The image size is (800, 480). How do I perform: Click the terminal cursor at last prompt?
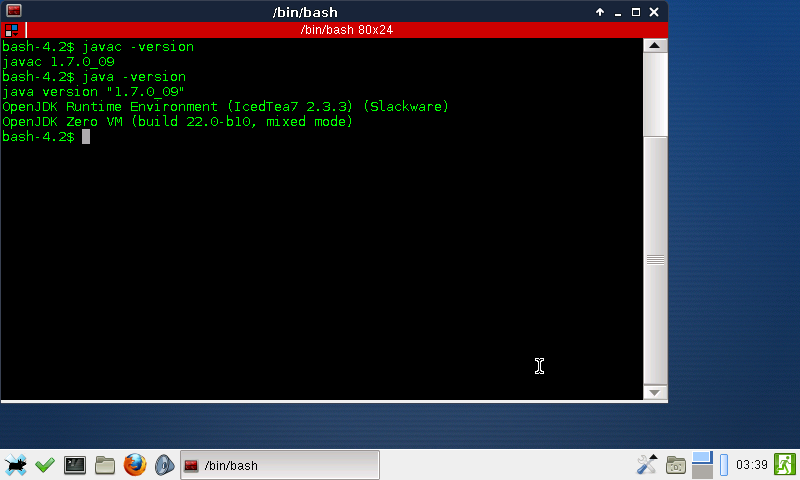[86, 137]
